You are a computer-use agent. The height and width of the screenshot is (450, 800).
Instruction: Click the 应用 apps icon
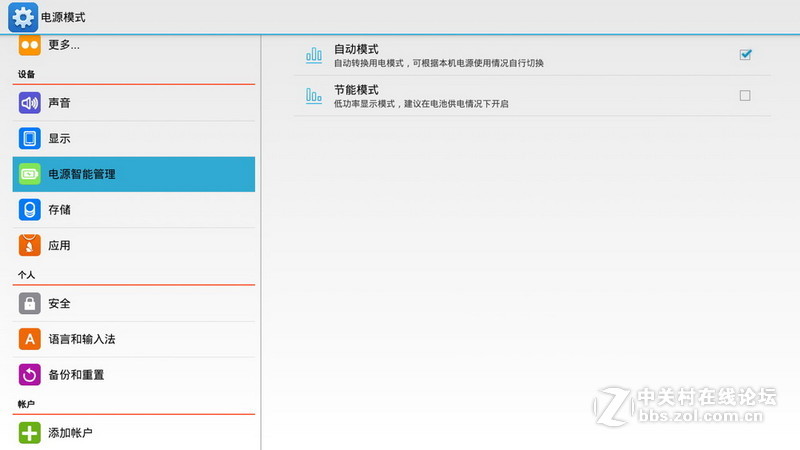click(30, 245)
